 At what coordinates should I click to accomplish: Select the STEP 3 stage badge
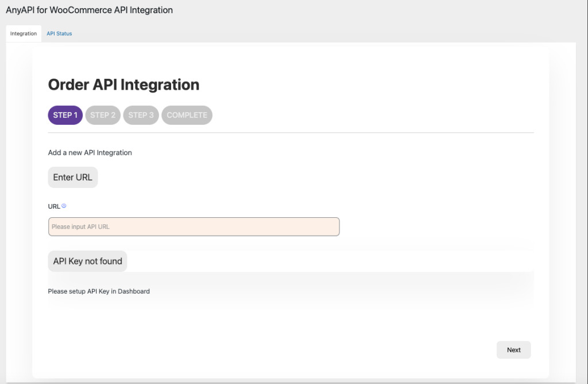(141, 115)
